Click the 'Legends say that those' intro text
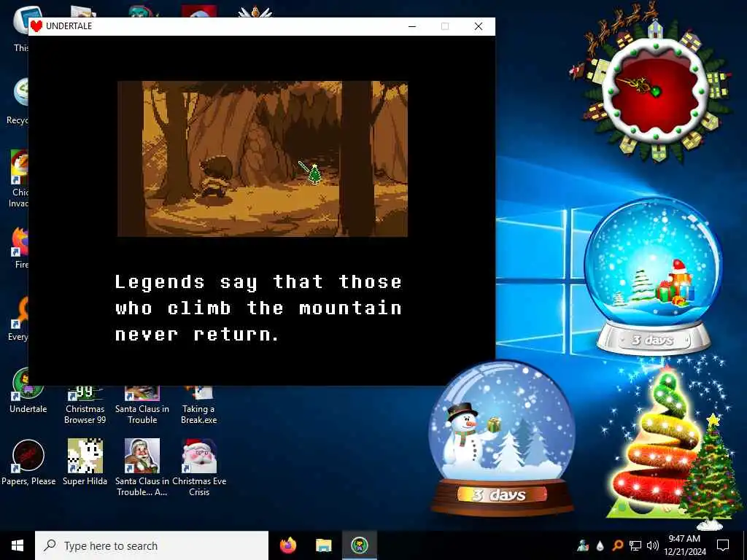 [x=258, y=282]
